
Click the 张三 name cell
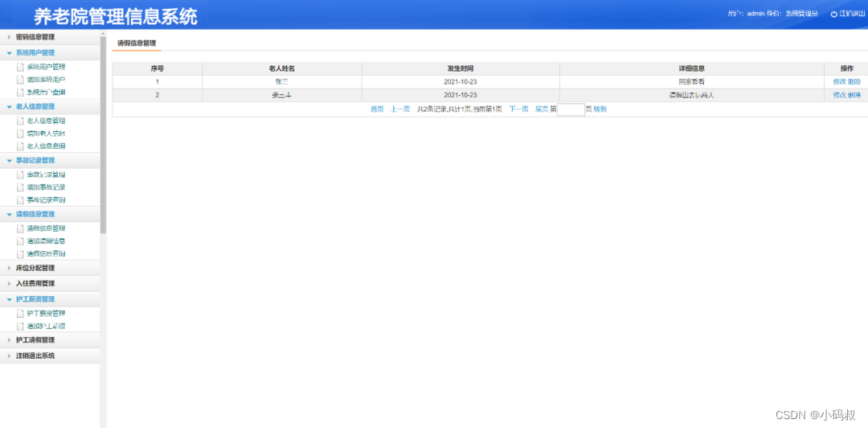click(x=282, y=81)
